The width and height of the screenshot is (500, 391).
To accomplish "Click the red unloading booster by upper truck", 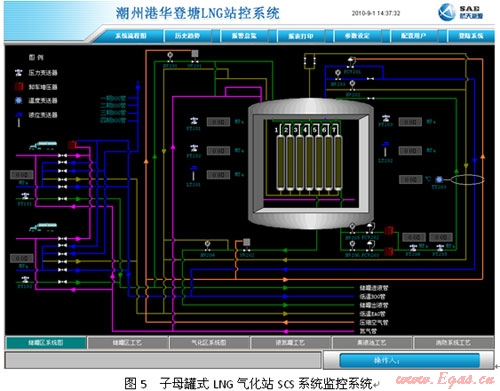I will point(72,145).
